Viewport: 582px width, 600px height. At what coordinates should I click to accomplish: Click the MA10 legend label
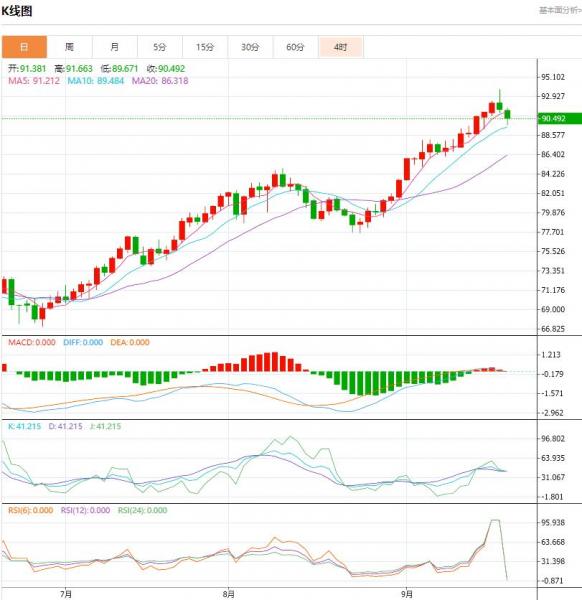(96, 81)
